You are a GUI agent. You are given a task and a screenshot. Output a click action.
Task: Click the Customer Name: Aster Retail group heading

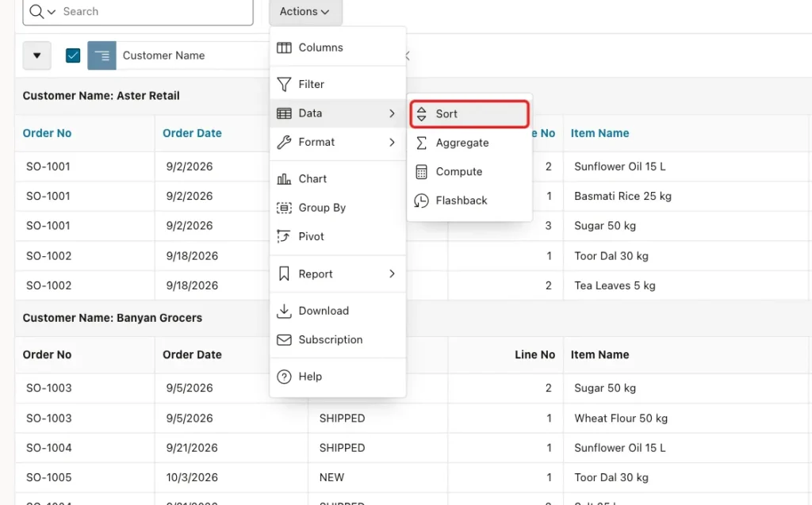click(x=101, y=96)
